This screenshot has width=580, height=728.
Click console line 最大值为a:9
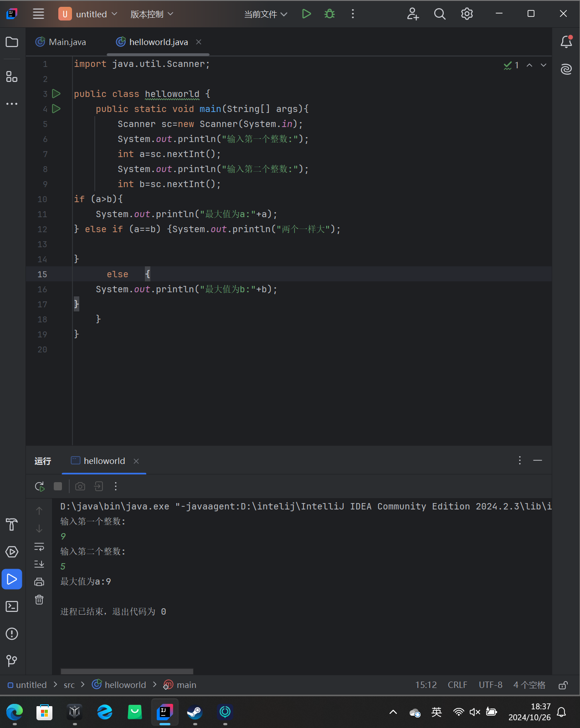[86, 581]
